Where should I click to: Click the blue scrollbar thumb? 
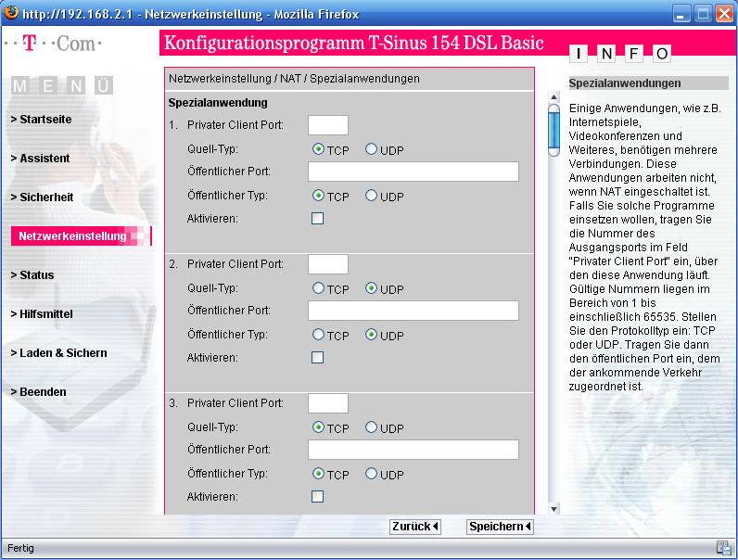pos(554,131)
